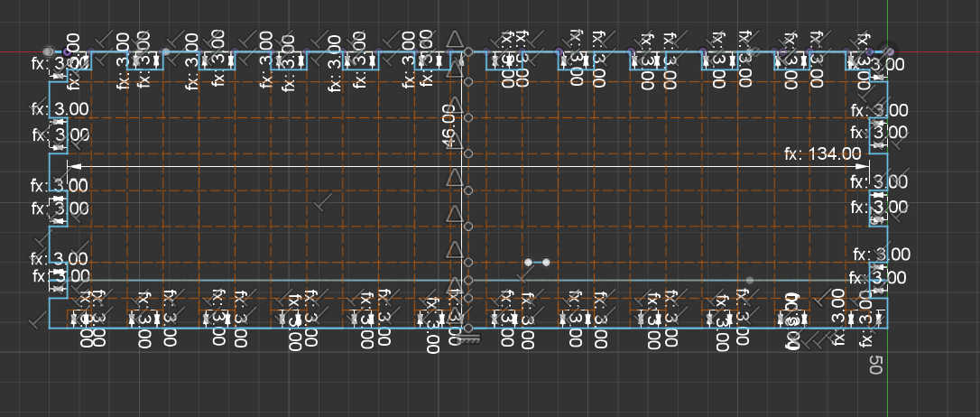This screenshot has height=417, width=980.
Task: Select the gray sketch point at top-left corner
Action: [48, 51]
